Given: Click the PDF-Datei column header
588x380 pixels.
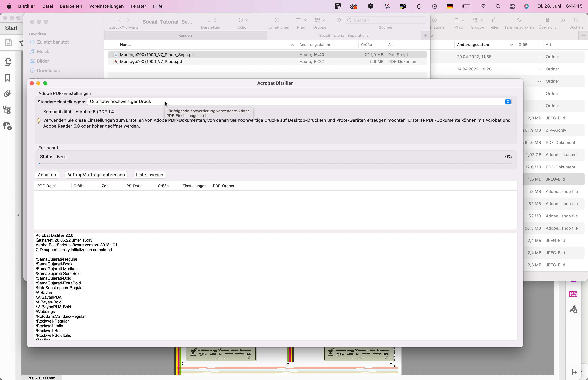Looking at the screenshot, I should [46, 186].
